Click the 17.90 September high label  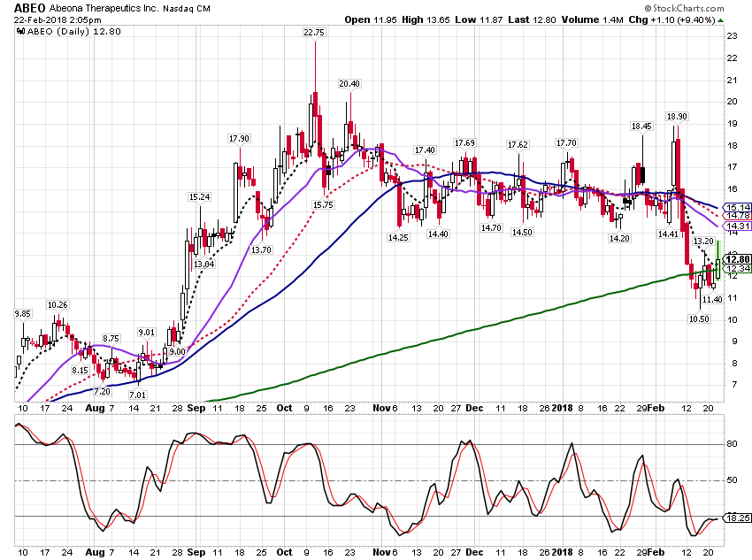click(x=239, y=139)
